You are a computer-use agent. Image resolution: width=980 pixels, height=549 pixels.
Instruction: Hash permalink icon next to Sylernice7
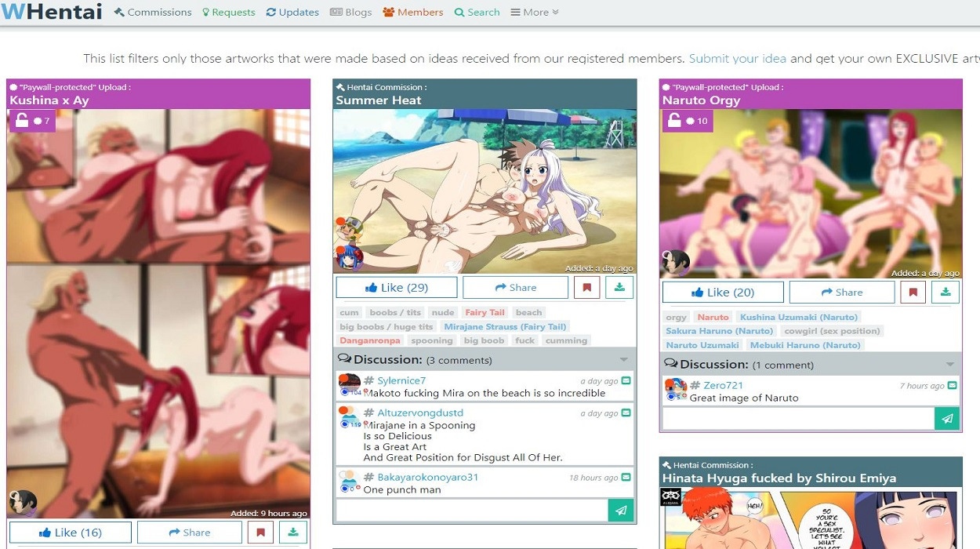click(368, 381)
